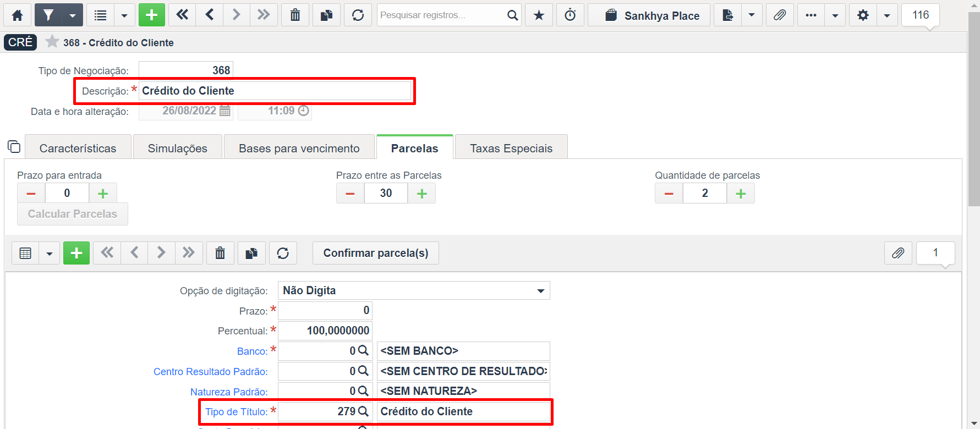Open settings gear icon
Image resolution: width=980 pixels, height=429 pixels.
863,15
